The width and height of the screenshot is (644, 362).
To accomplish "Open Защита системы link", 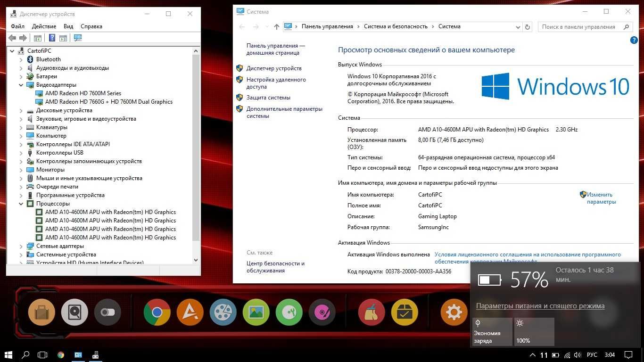I will 268,98.
